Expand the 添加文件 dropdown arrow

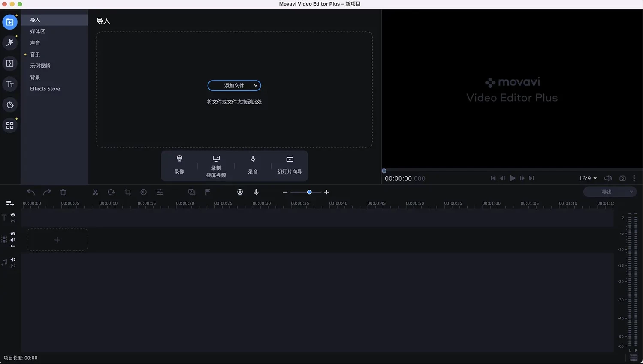coord(256,86)
